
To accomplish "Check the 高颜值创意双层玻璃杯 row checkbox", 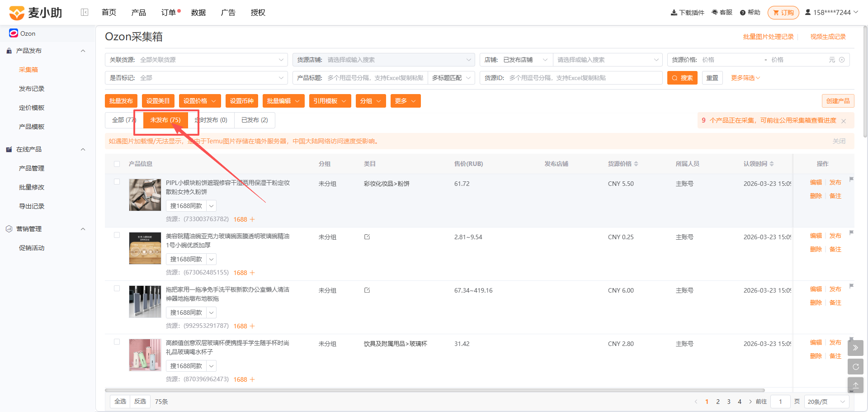I will 117,342.
